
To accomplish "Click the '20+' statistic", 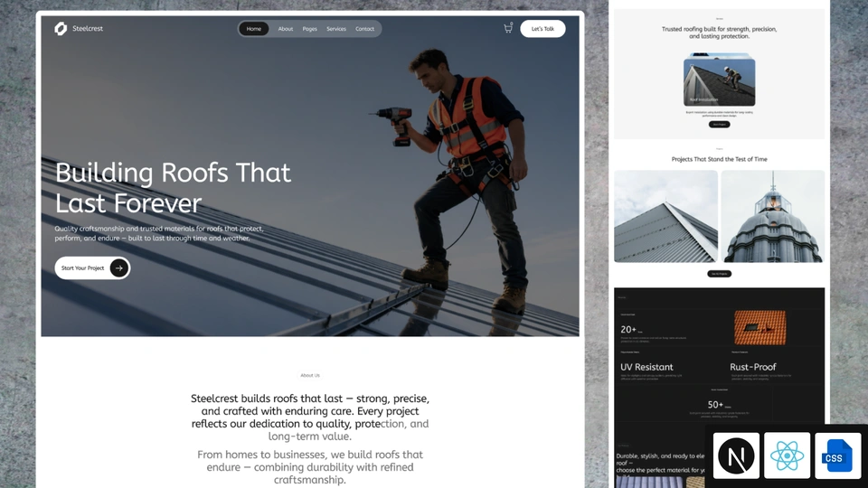I will tap(628, 329).
